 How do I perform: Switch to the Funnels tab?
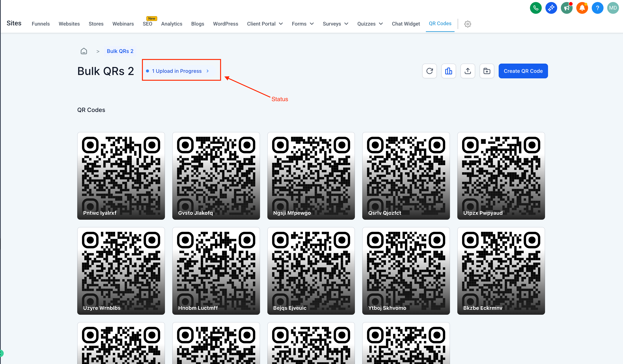[41, 24]
